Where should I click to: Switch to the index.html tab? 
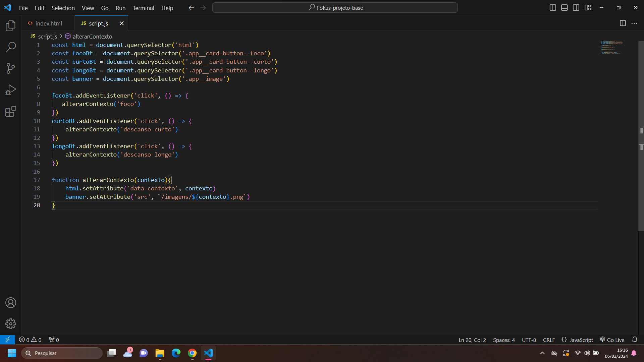pyautogui.click(x=48, y=23)
